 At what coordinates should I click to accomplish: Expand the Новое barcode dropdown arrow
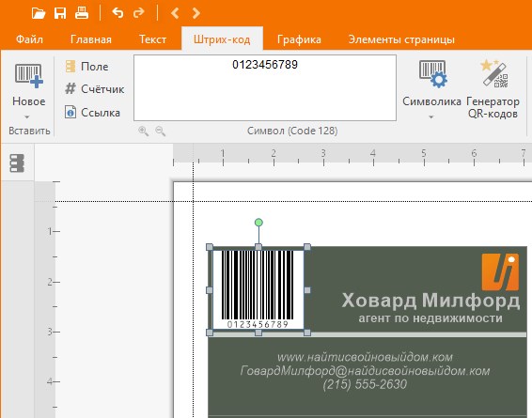tap(27, 117)
